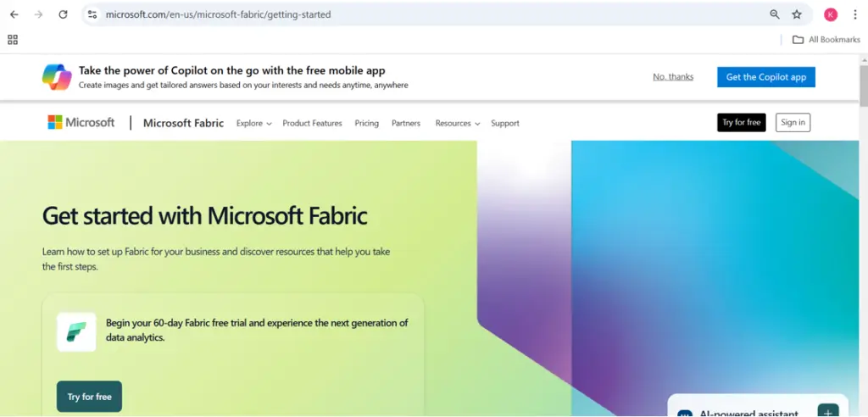Click the AI-powered assistant label
This screenshot has width=868, height=417.
pos(749,414)
